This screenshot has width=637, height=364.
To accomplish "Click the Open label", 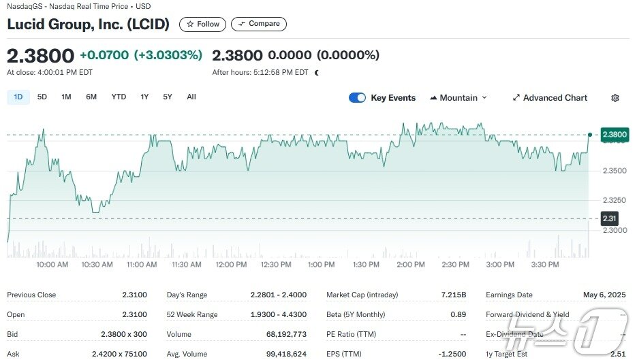I will [x=16, y=314].
